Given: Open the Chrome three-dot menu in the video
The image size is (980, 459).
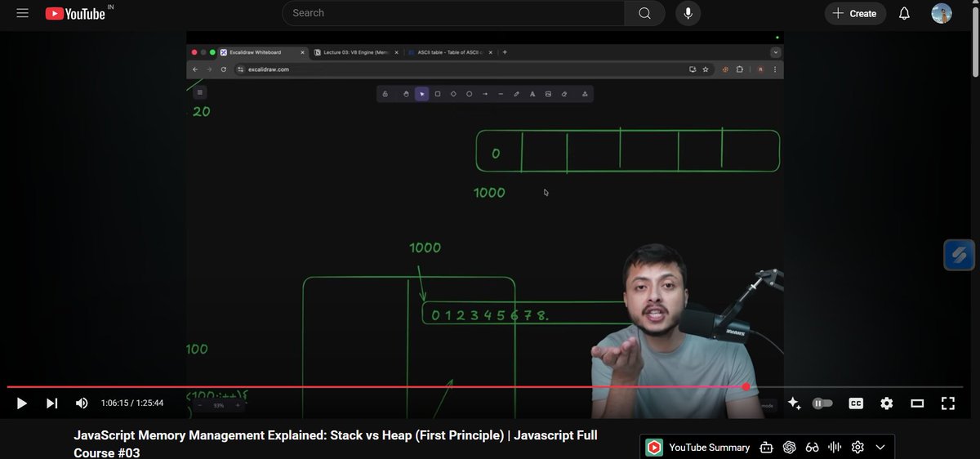Looking at the screenshot, I should pyautogui.click(x=775, y=69).
